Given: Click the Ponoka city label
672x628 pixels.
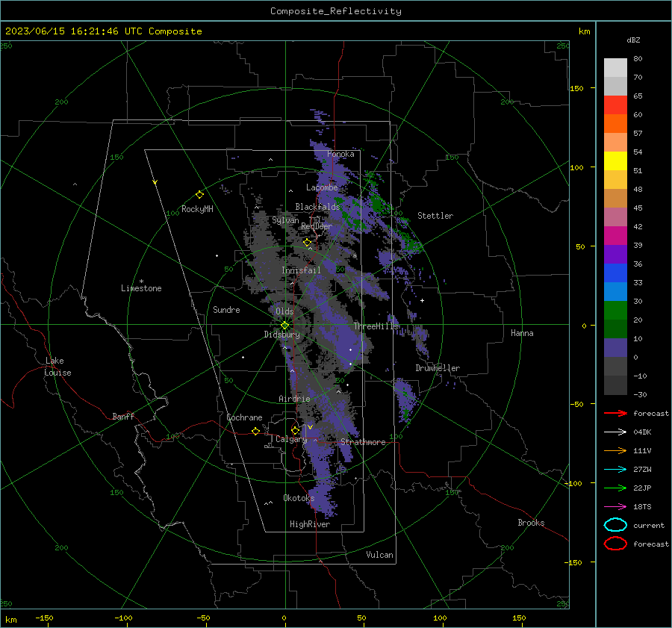Looking at the screenshot, I should coord(340,154).
